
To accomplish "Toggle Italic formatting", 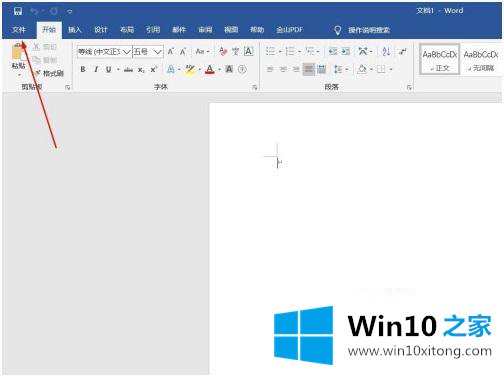I will click(96, 69).
